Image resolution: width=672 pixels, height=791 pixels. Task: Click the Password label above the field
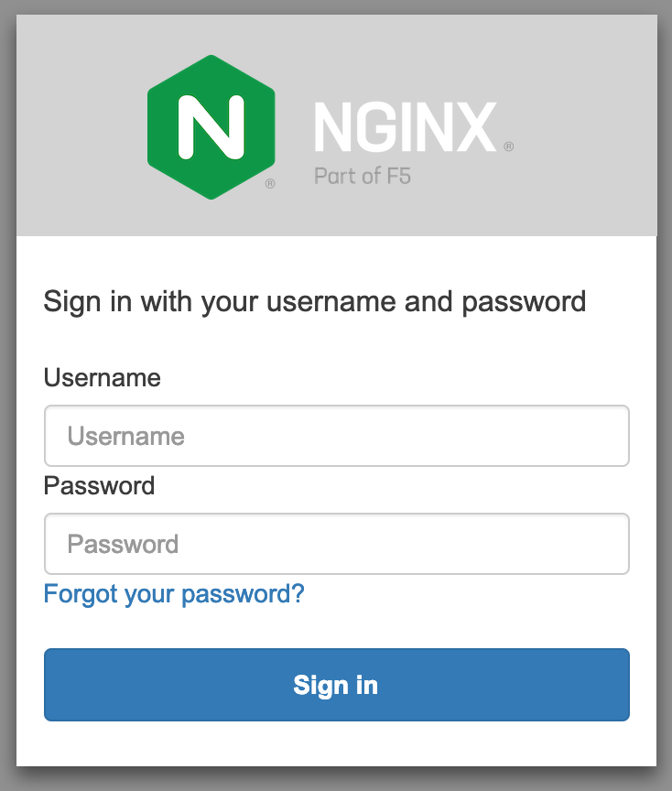[x=99, y=485]
